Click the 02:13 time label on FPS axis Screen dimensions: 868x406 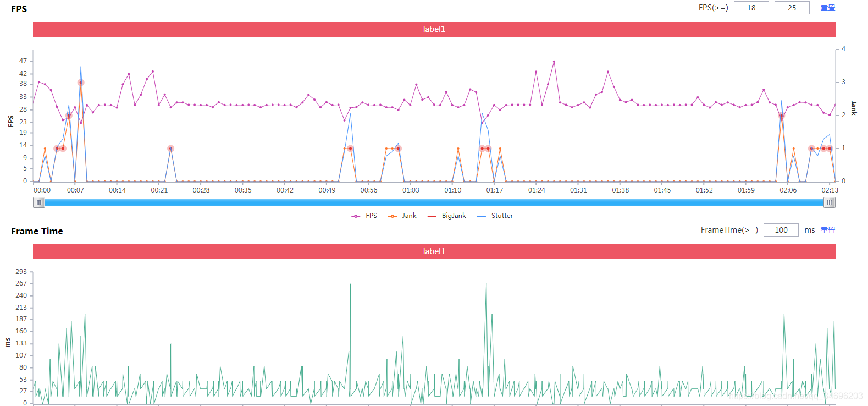click(x=830, y=190)
